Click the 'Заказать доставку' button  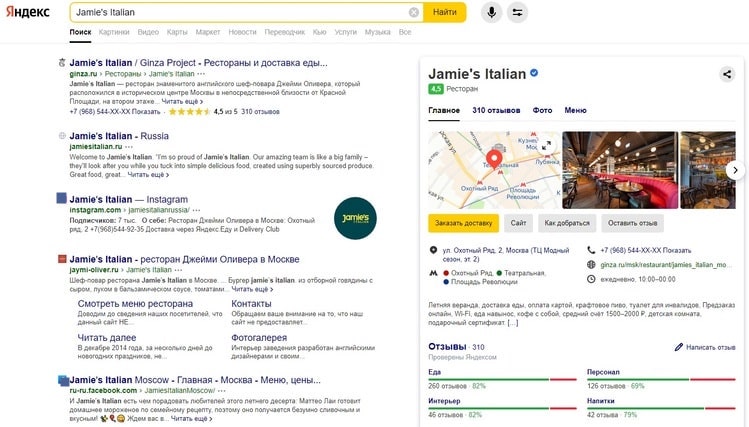pos(463,223)
